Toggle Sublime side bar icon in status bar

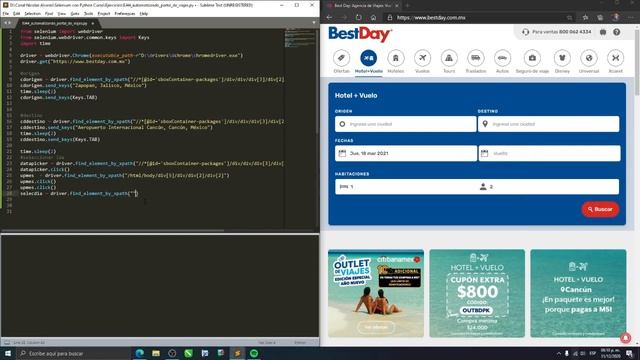coord(7,342)
